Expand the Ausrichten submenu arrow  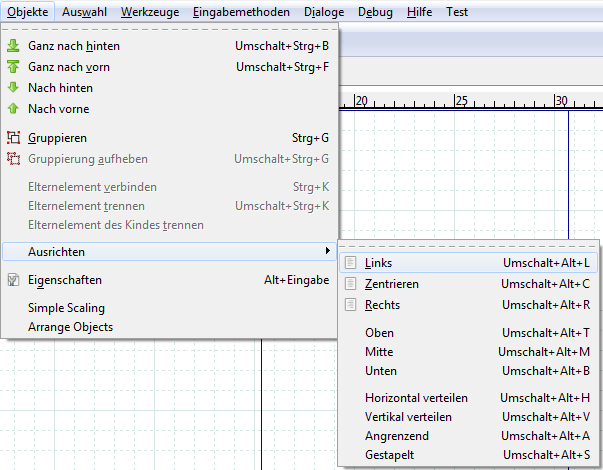328,251
